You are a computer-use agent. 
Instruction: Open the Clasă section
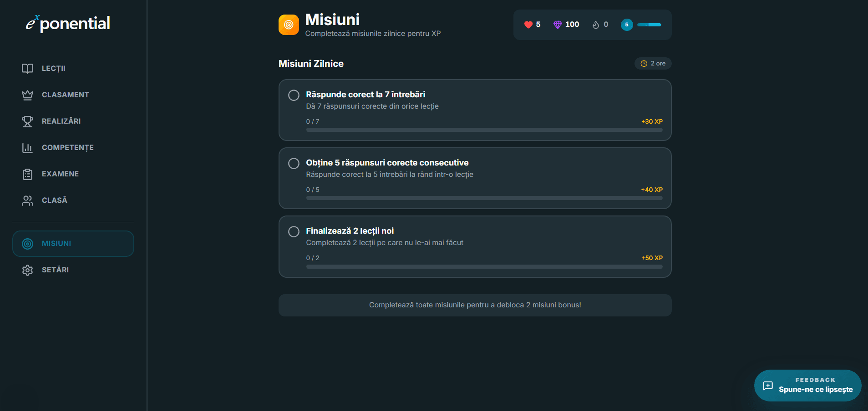click(73, 200)
